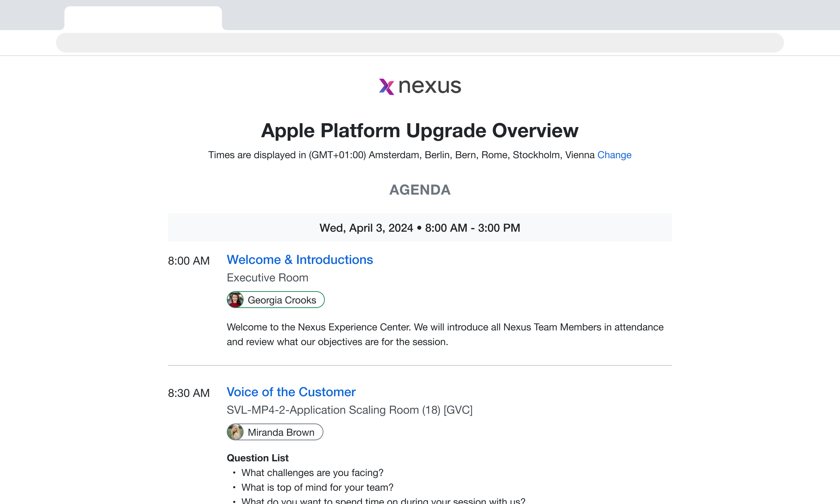
Task: Click Miranda Brown's avatar photo
Action: [x=235, y=432]
